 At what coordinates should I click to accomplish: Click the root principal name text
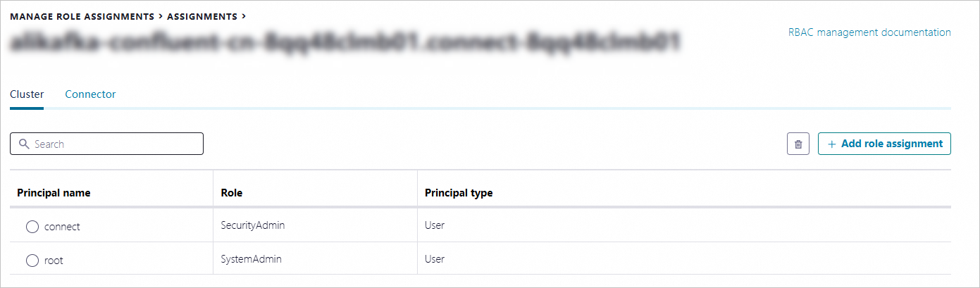click(x=54, y=261)
